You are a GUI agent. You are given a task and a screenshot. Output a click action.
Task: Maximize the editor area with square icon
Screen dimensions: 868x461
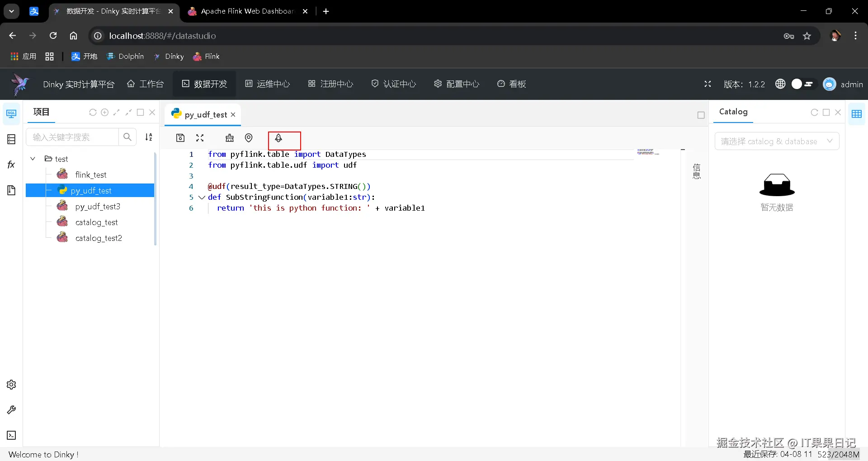[x=701, y=115]
